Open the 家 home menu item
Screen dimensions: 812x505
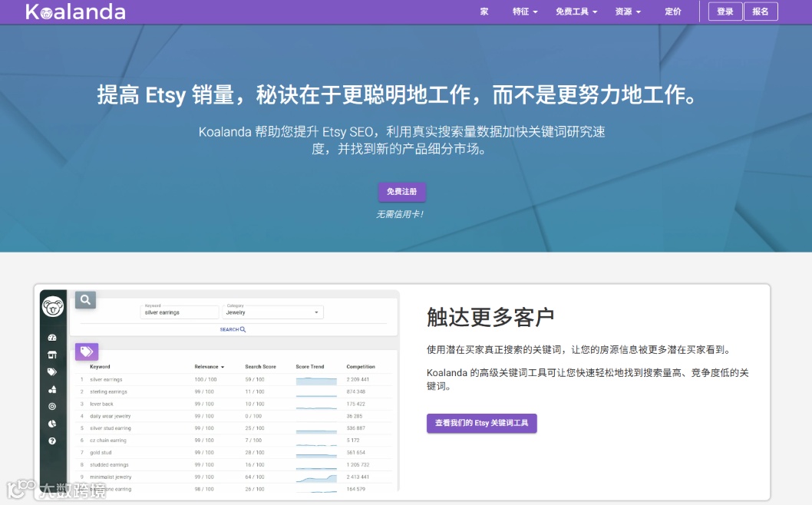click(484, 12)
